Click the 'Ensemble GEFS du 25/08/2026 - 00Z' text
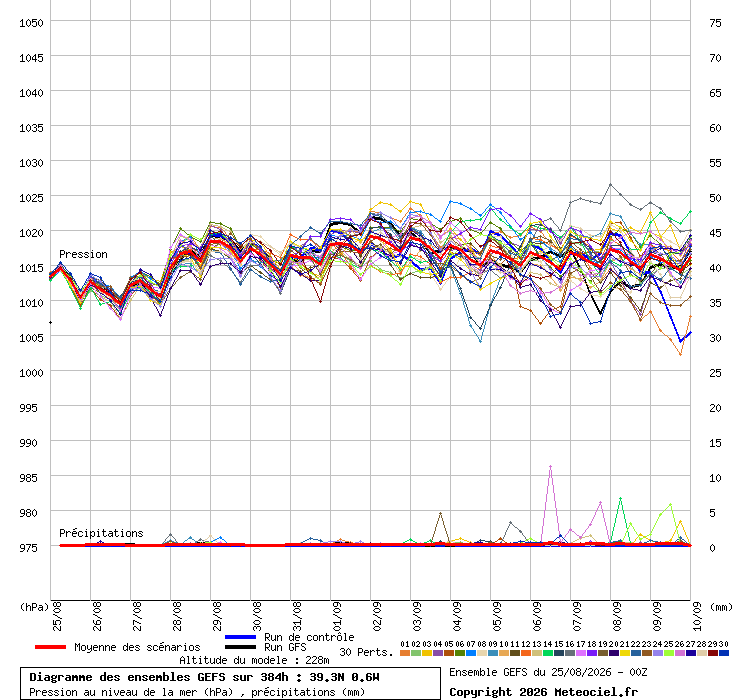 (x=548, y=672)
